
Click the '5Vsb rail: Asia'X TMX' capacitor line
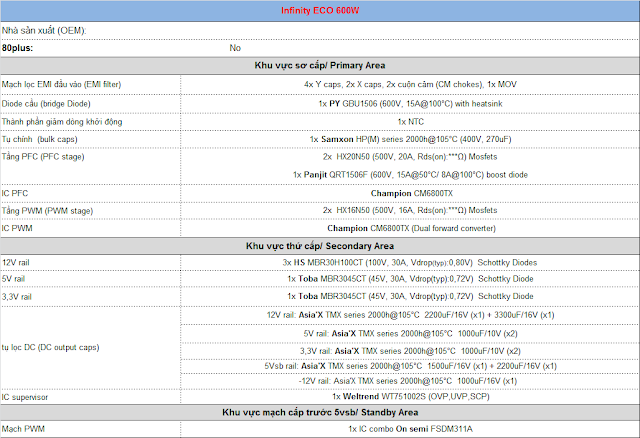tap(410, 366)
